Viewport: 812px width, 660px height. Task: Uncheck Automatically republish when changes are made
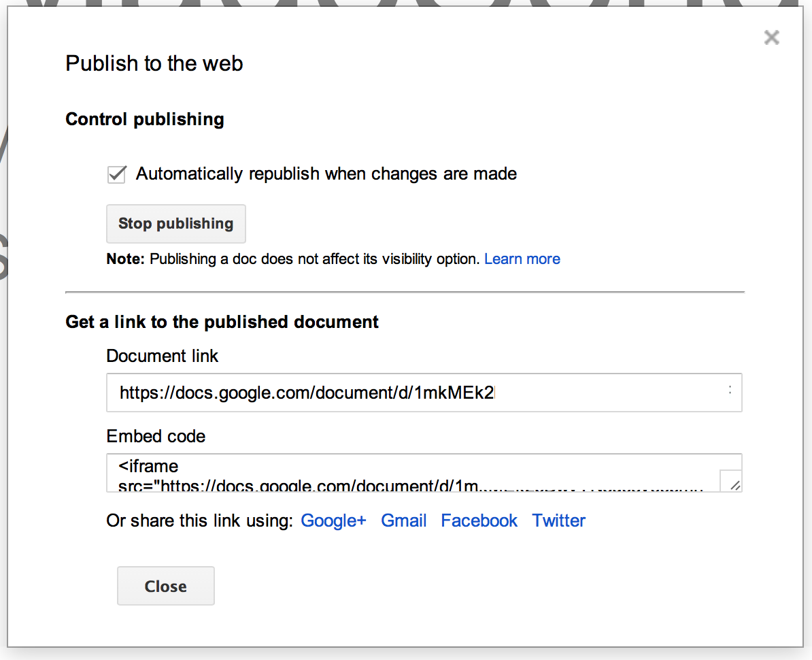pos(116,174)
